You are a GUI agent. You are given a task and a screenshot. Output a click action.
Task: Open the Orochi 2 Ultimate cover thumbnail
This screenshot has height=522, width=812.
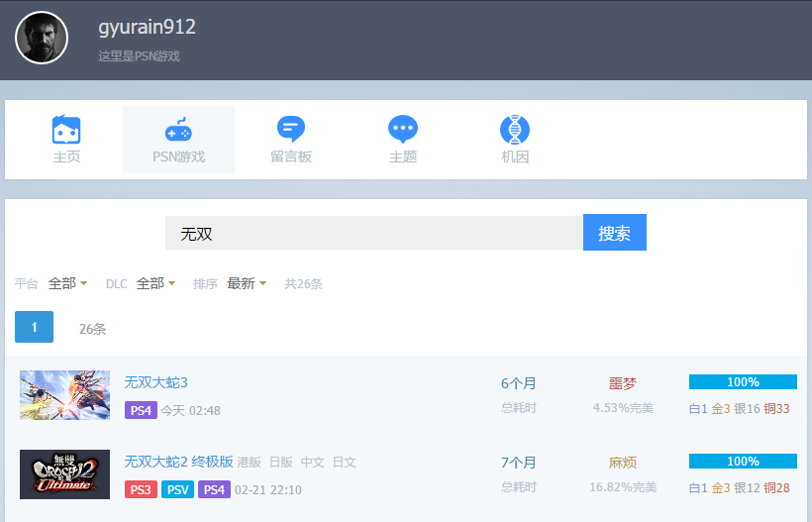coord(64,474)
